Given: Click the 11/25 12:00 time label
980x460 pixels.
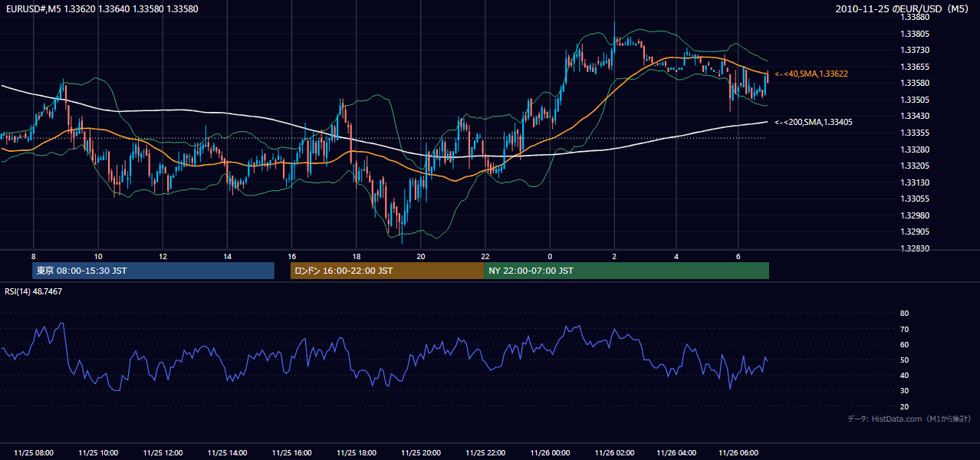Looking at the screenshot, I should (x=163, y=453).
